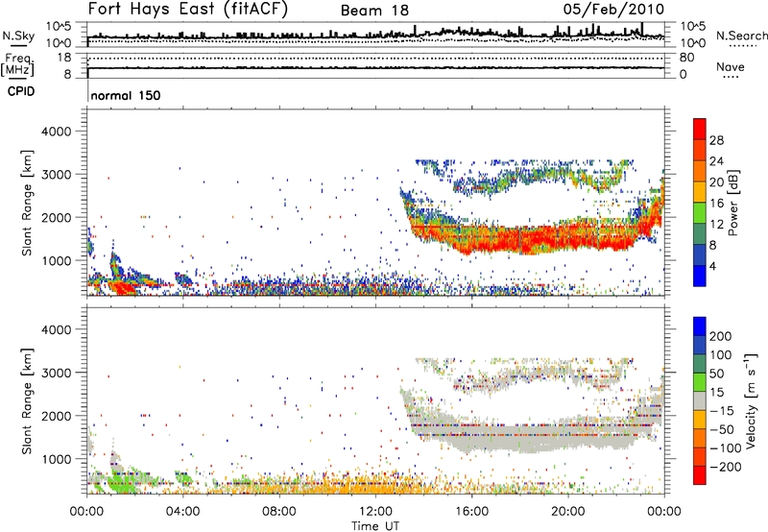Image resolution: width=768 pixels, height=532 pixels.
Task: Click the '50' tick on Velocity scale
Action: (717, 374)
